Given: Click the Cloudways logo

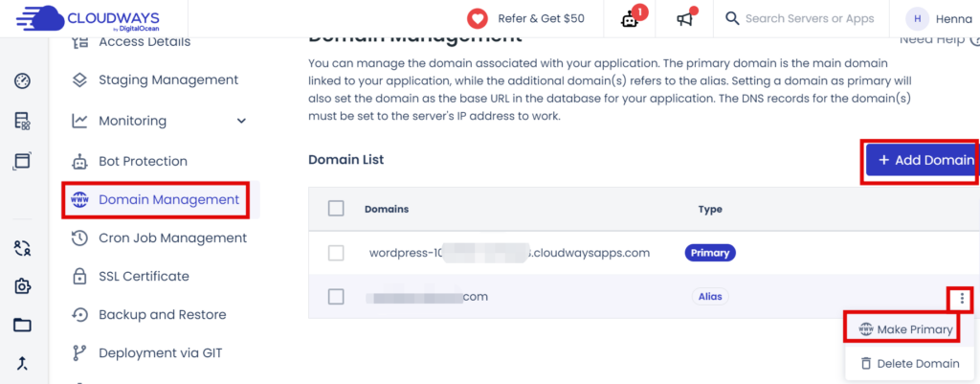Looking at the screenshot, I should [87, 18].
